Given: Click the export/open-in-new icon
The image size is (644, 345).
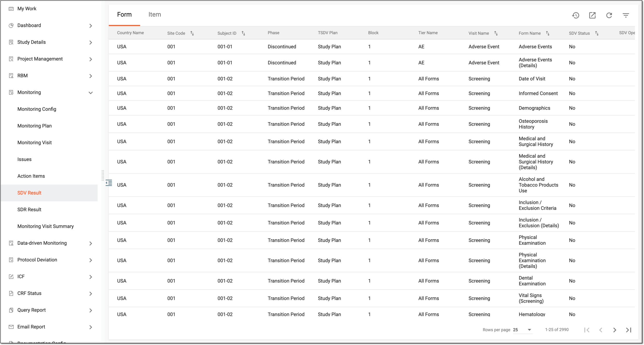Looking at the screenshot, I should pyautogui.click(x=592, y=15).
